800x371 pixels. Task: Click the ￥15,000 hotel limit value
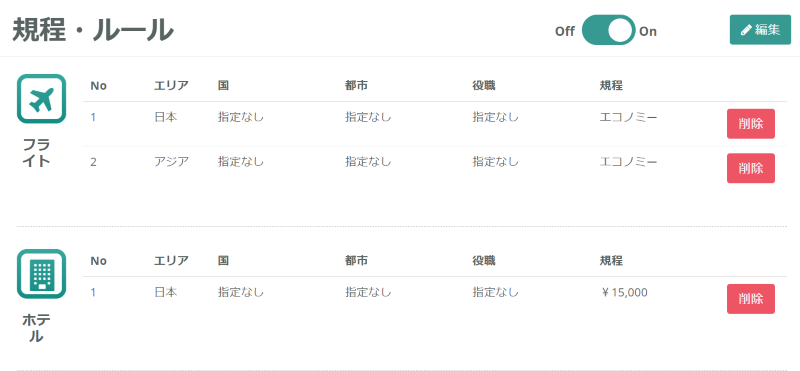(624, 292)
